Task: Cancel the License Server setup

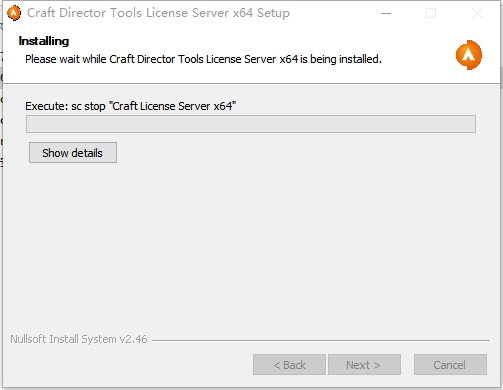Action: click(x=450, y=365)
